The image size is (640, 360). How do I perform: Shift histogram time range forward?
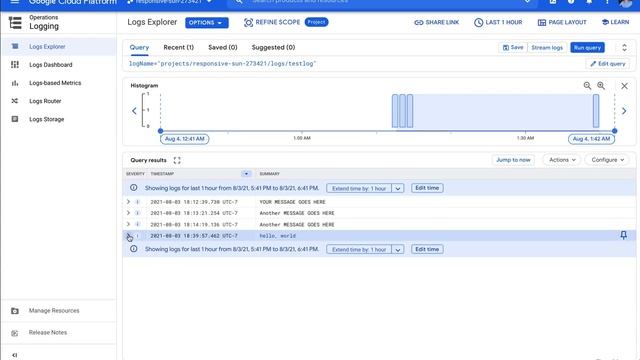point(624,111)
